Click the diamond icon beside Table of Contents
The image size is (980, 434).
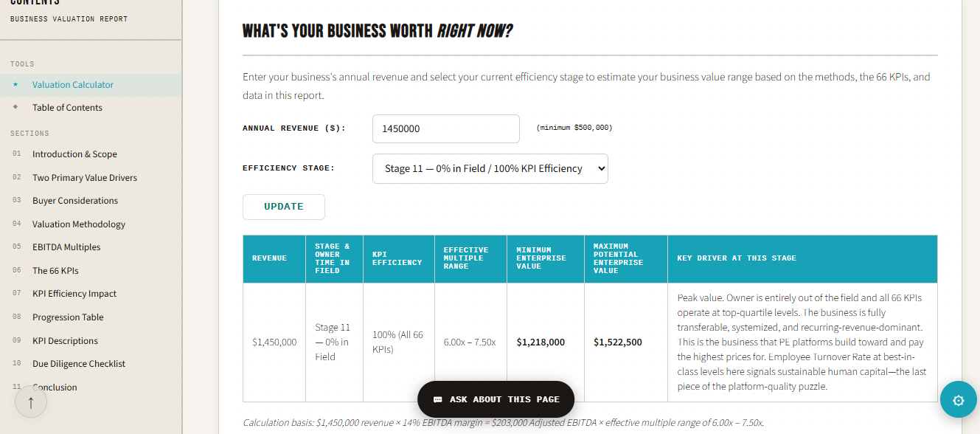(15, 108)
